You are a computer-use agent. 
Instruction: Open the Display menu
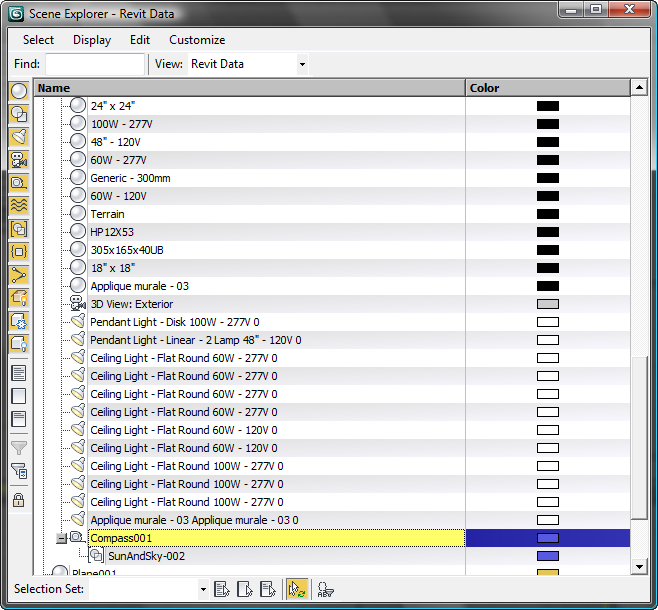coord(92,40)
